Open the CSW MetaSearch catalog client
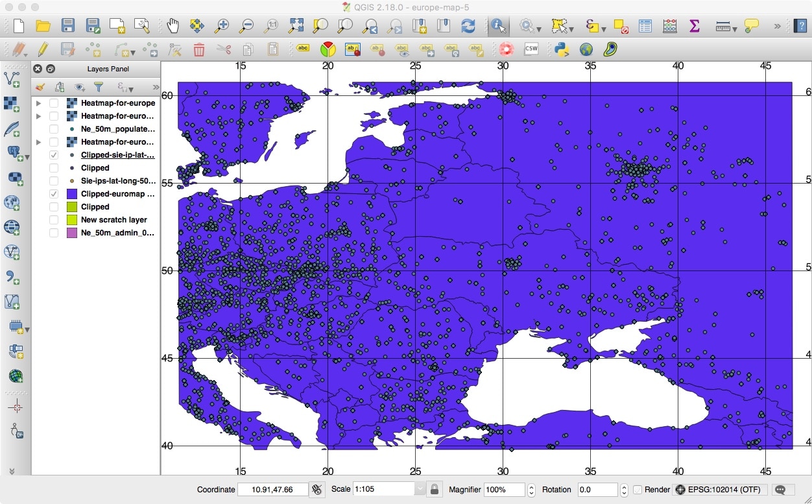812x504 pixels. click(531, 49)
